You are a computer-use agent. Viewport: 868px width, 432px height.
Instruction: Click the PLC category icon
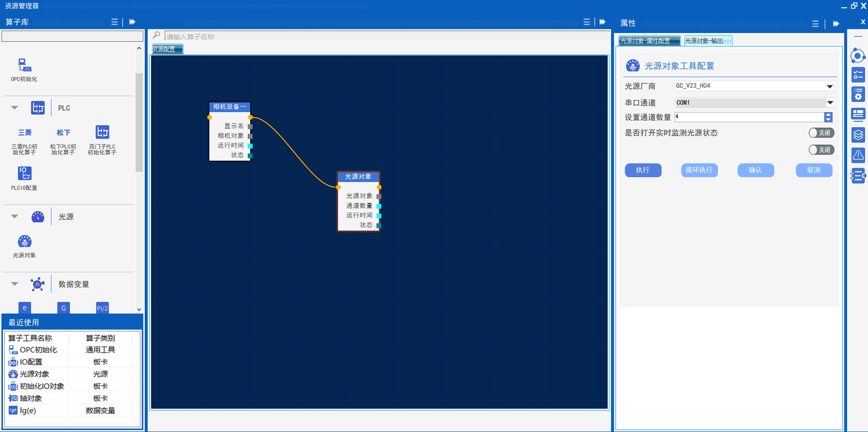38,108
